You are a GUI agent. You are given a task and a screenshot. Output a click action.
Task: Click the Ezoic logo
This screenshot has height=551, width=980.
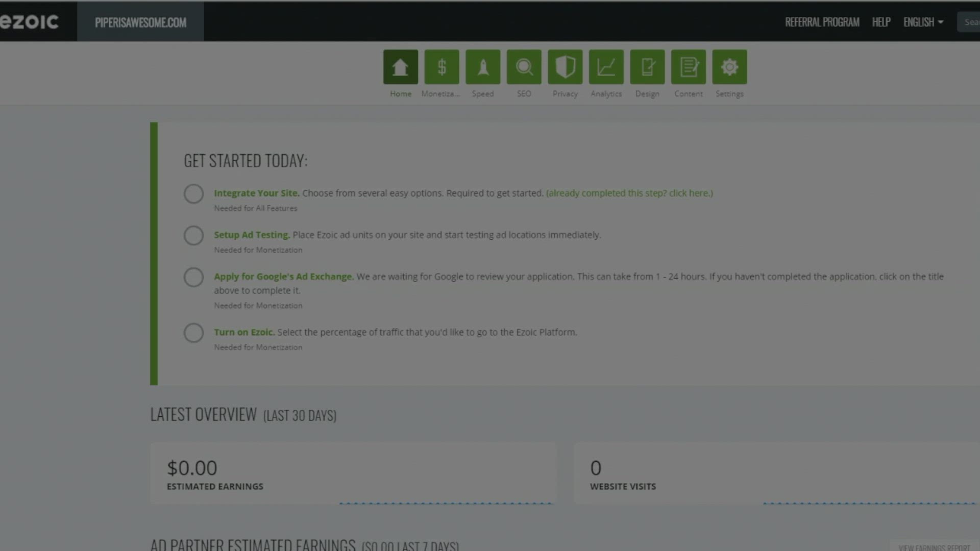30,22
